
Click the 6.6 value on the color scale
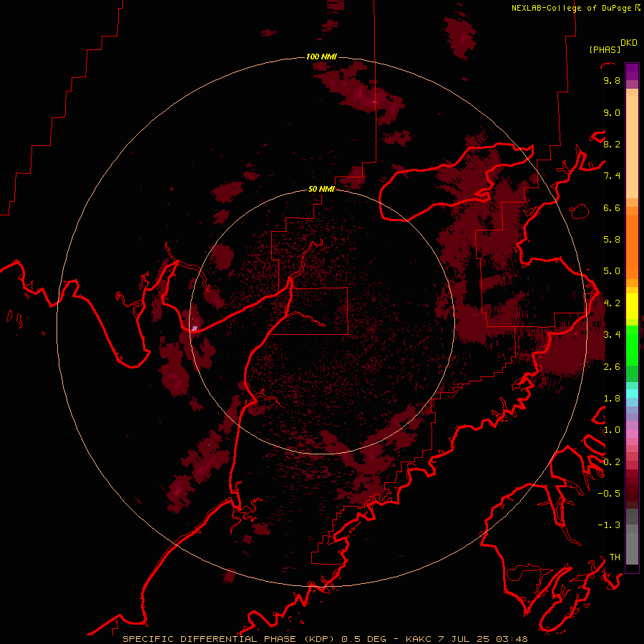(x=612, y=208)
